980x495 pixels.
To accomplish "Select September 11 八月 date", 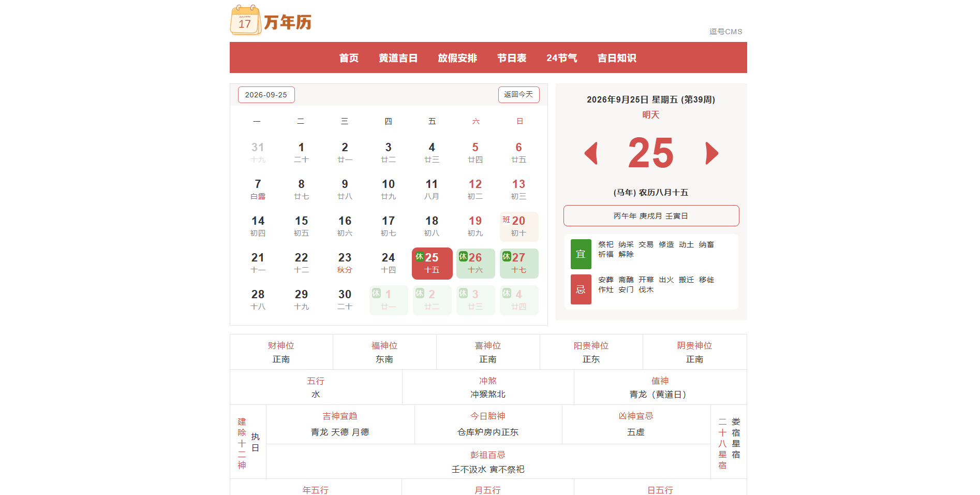I will click(432, 190).
